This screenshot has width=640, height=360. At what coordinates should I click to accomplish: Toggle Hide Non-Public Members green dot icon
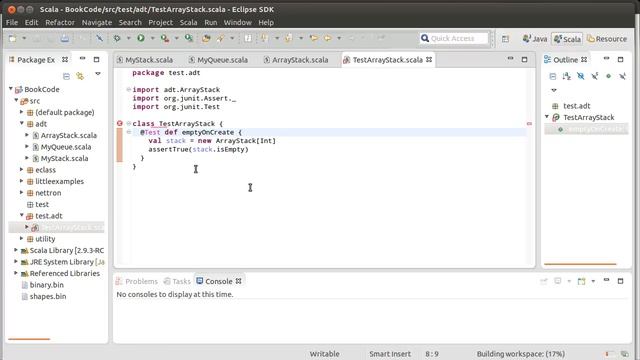tap(609, 76)
